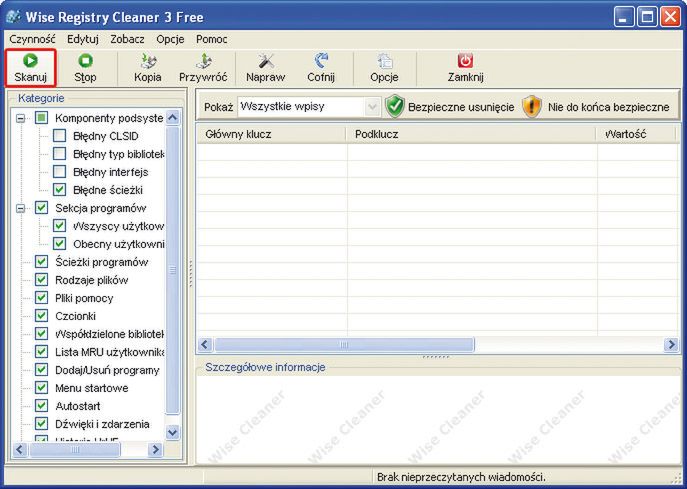687x489 pixels.
Task: Collapse the Sekcja programów tree node
Action: [x=21, y=208]
